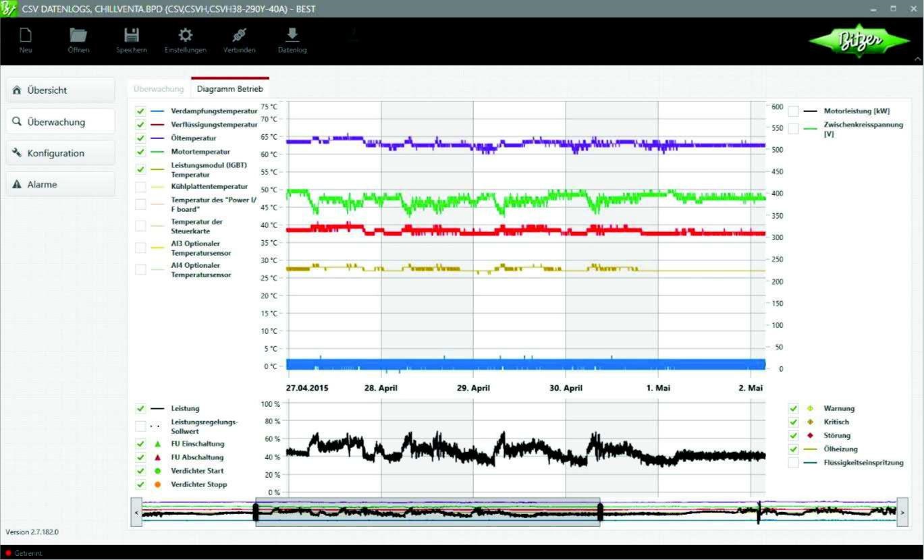The height and width of the screenshot is (560, 924).
Task: Toggle the Flüssigkeitseinspritzung checkbox
Action: click(793, 463)
